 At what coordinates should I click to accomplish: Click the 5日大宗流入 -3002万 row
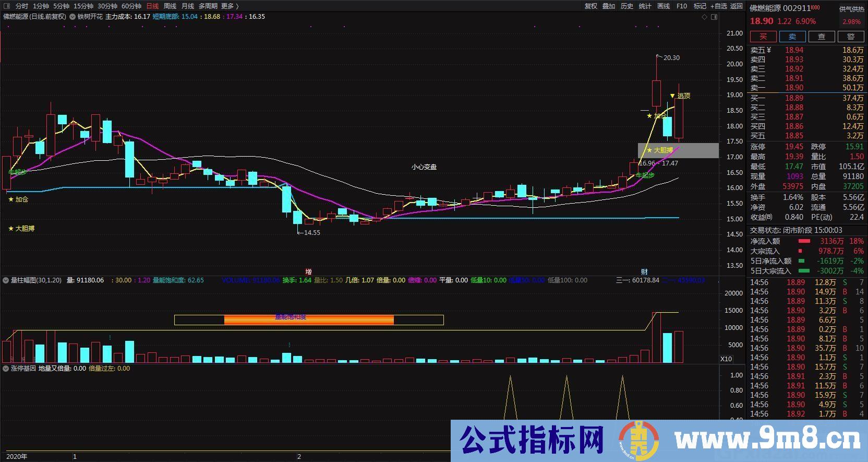point(807,271)
